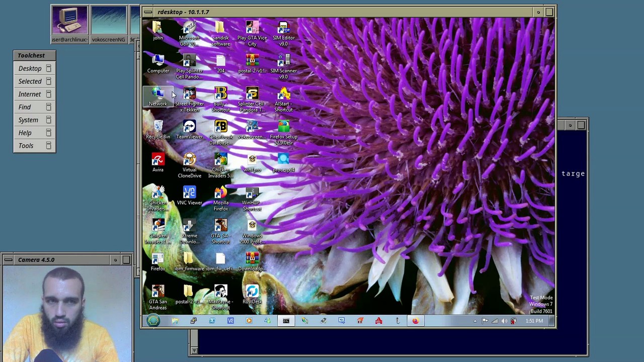Tear off the Desktop menu square indicator

click(x=48, y=68)
